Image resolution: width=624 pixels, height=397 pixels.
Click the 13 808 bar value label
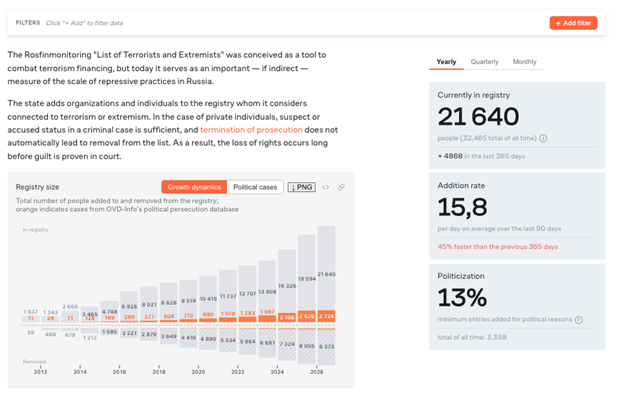pyautogui.click(x=267, y=292)
